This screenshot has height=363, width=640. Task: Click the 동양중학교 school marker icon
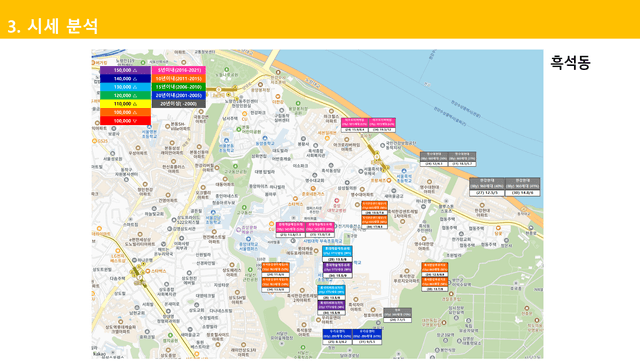(265, 138)
